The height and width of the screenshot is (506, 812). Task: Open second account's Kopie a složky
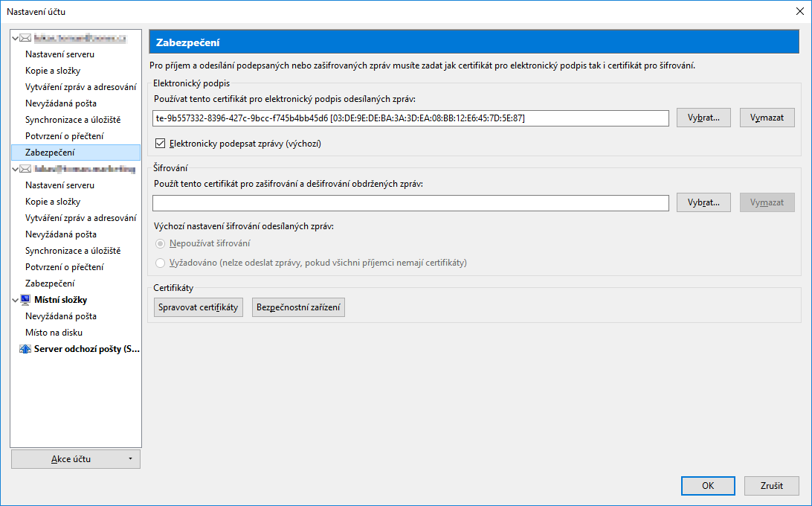coord(53,202)
